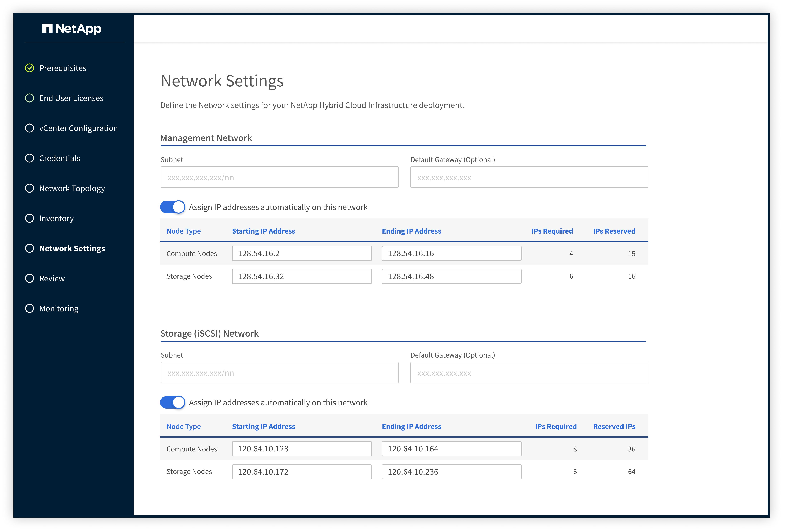Image resolution: width=787 pixels, height=532 pixels.
Task: Click the Monitoring step circle icon
Action: tap(30, 309)
